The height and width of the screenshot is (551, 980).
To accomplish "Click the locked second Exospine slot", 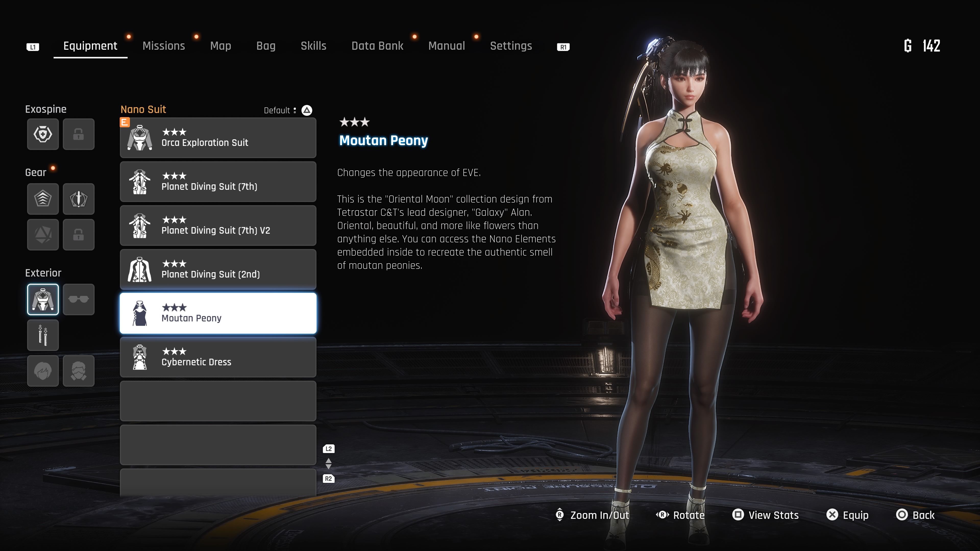I will [78, 134].
